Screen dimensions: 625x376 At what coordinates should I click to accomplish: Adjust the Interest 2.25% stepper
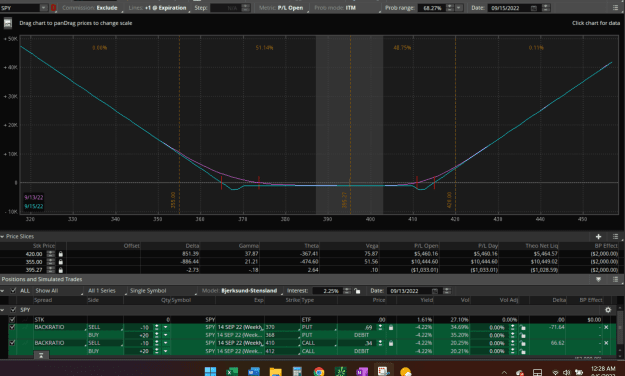point(347,291)
